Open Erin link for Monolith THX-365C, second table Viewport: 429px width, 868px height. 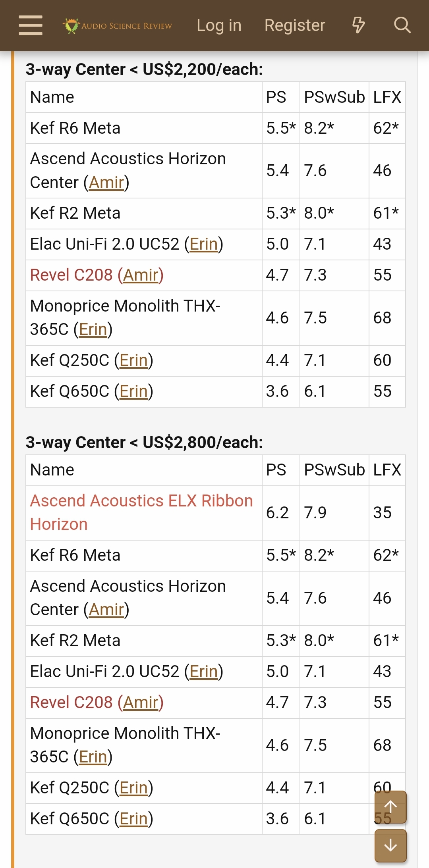coord(93,757)
